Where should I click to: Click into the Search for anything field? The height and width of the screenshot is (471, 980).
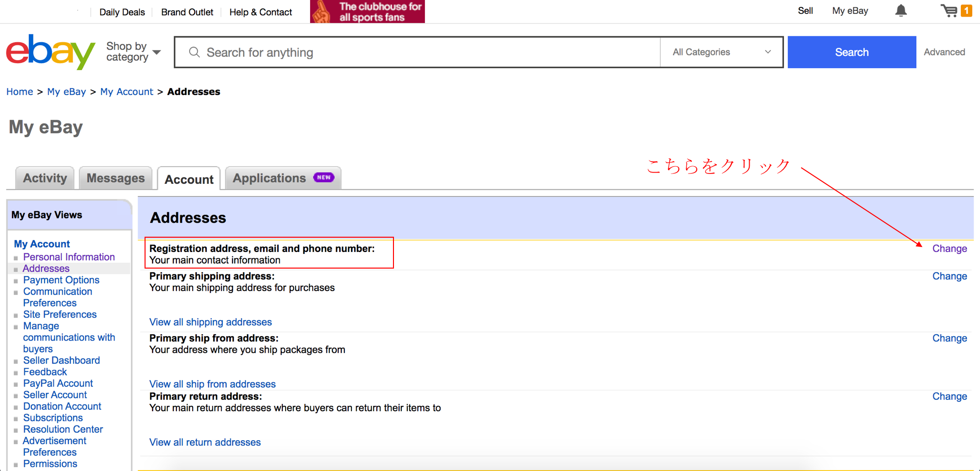(x=417, y=52)
